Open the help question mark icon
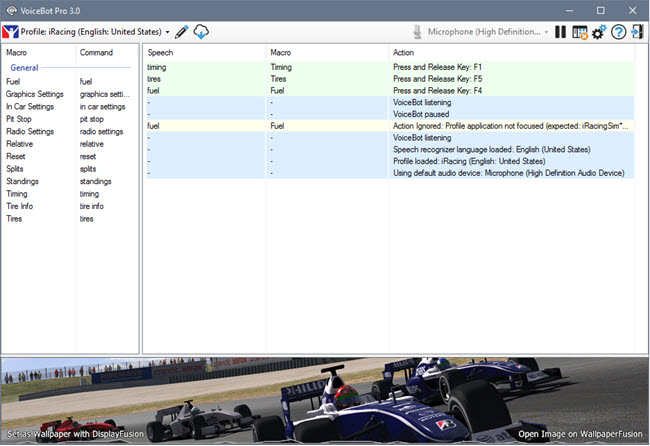Image resolution: width=650 pixels, height=446 pixels. (618, 32)
